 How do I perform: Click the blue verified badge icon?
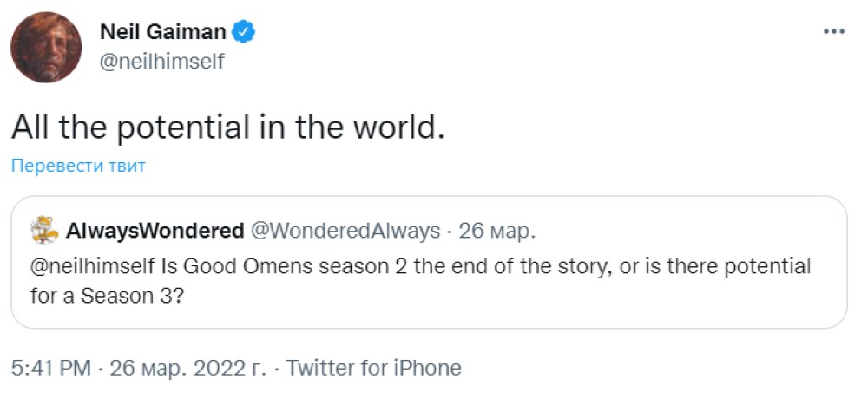point(245,32)
